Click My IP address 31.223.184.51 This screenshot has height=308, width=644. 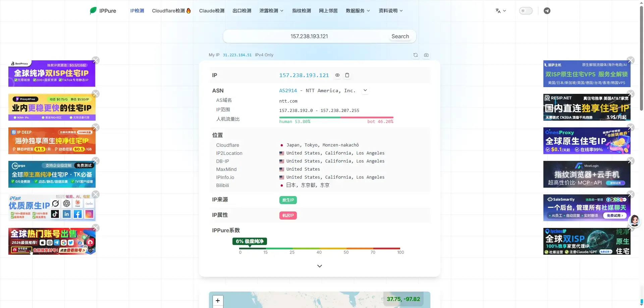pos(237,55)
